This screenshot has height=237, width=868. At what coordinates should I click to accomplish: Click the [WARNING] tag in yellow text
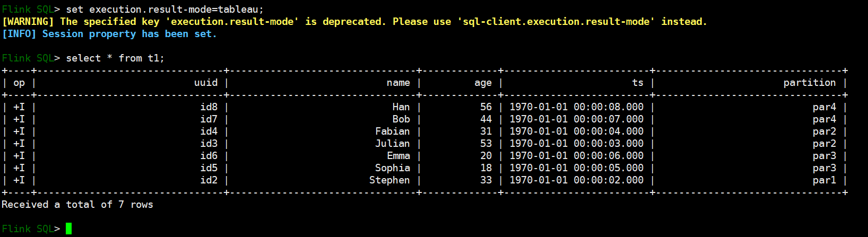(x=28, y=22)
